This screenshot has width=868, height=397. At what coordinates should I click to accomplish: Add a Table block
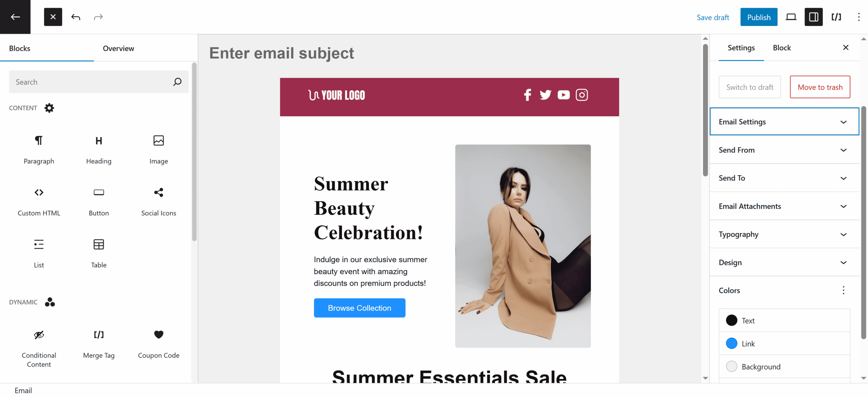99,253
